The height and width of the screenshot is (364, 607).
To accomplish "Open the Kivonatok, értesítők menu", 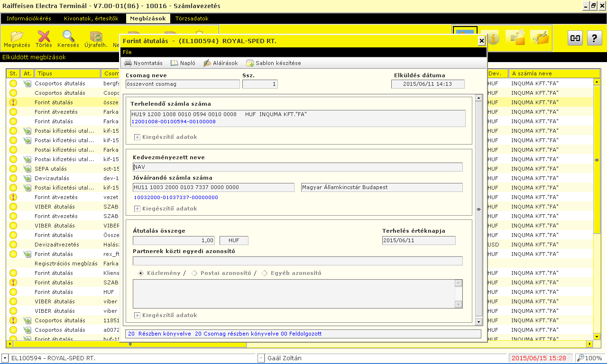I will click(91, 18).
